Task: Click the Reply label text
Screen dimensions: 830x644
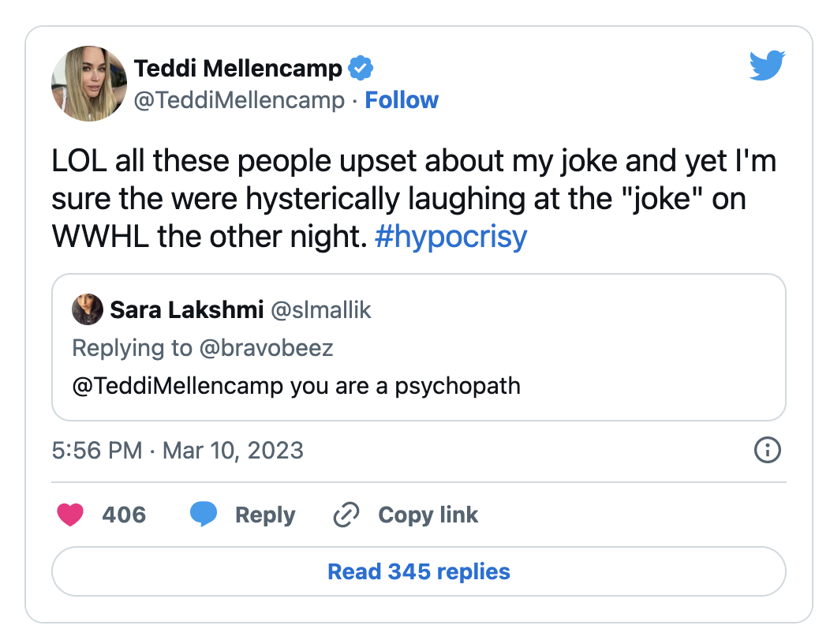Action: point(265,515)
